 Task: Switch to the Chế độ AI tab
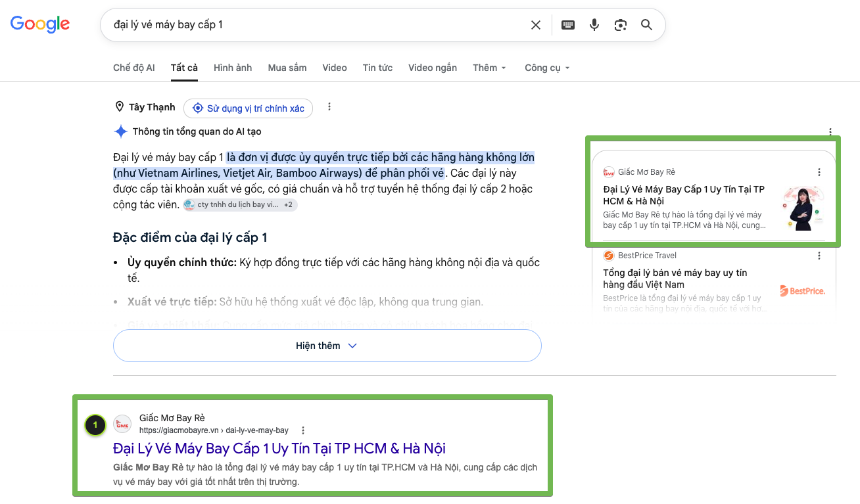click(134, 68)
